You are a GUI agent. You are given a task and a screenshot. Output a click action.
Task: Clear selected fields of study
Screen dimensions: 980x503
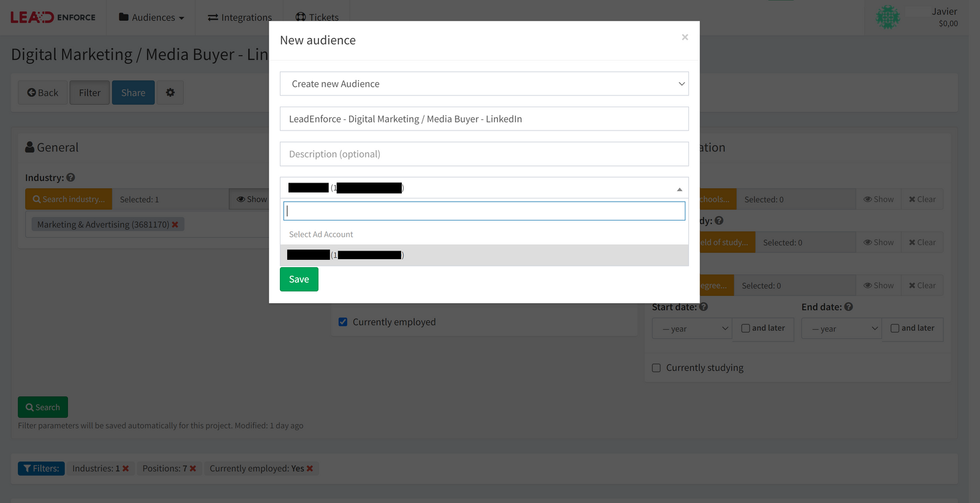pyautogui.click(x=922, y=243)
